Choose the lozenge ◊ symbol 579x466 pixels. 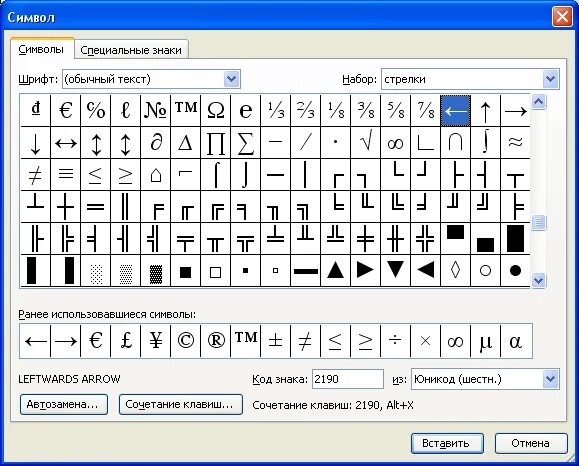[455, 271]
